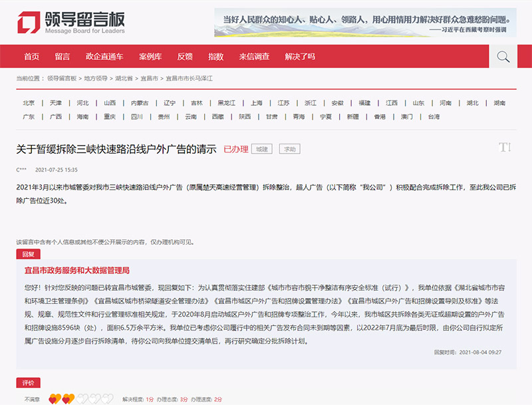The image size is (532, 405).
Task: Click the search magnifier icon
Action: coord(503,57)
